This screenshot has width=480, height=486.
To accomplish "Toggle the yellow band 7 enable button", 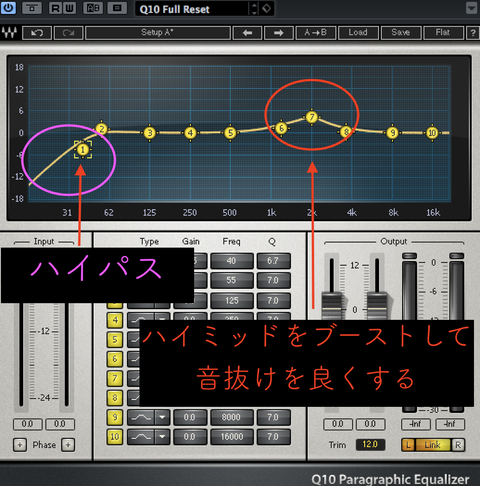I will (115, 378).
